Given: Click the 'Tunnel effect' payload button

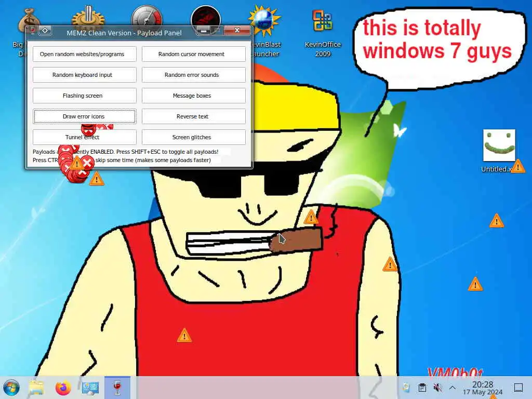Looking at the screenshot, I should (x=85, y=137).
